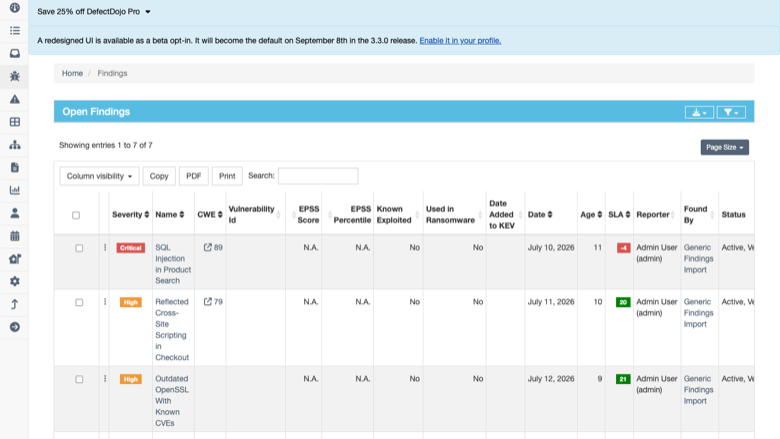Select the Outdated OpenSSL finding checkbox
Screen dimensions: 780x439
[79, 379]
